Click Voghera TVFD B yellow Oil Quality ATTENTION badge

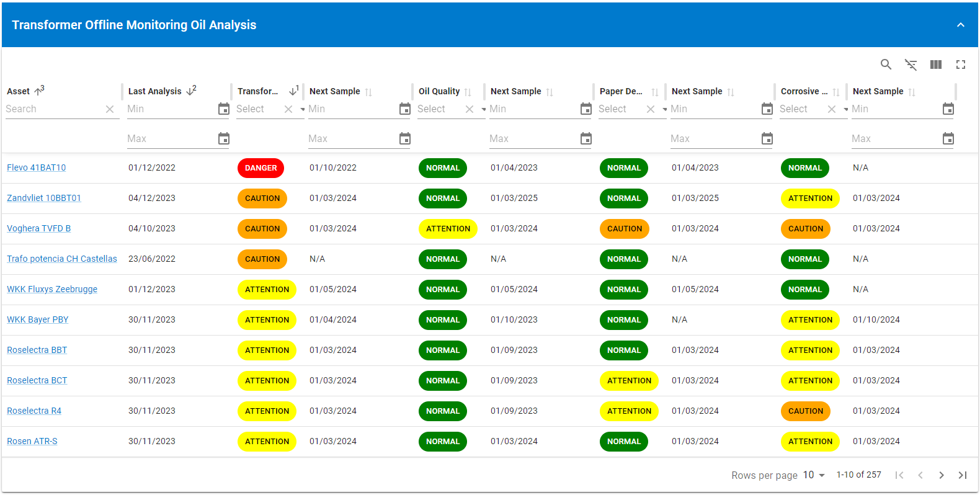coord(448,229)
